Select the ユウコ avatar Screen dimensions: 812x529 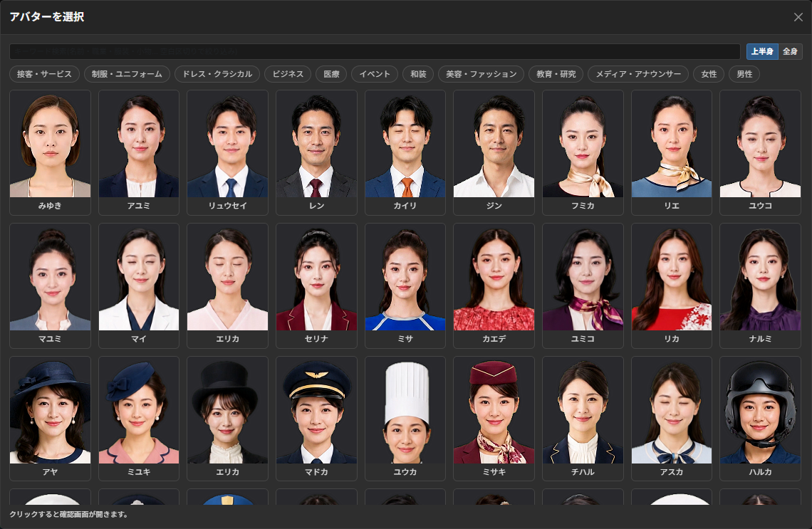click(760, 152)
